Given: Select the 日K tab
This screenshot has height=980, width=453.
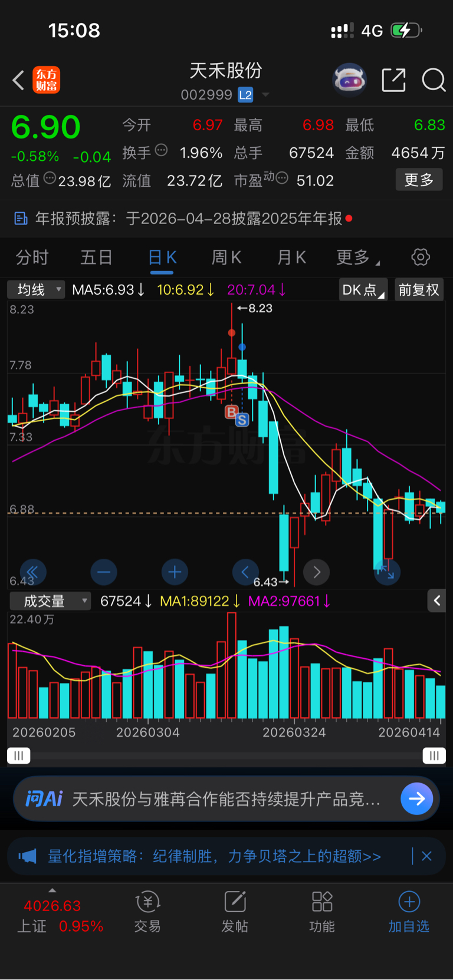Looking at the screenshot, I should 162,258.
